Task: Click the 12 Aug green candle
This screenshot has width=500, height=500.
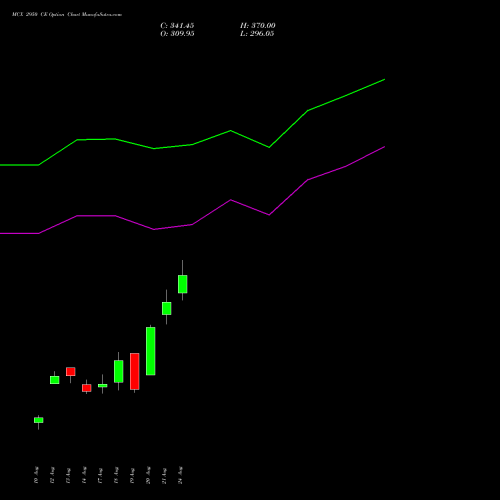Action: pos(55,380)
